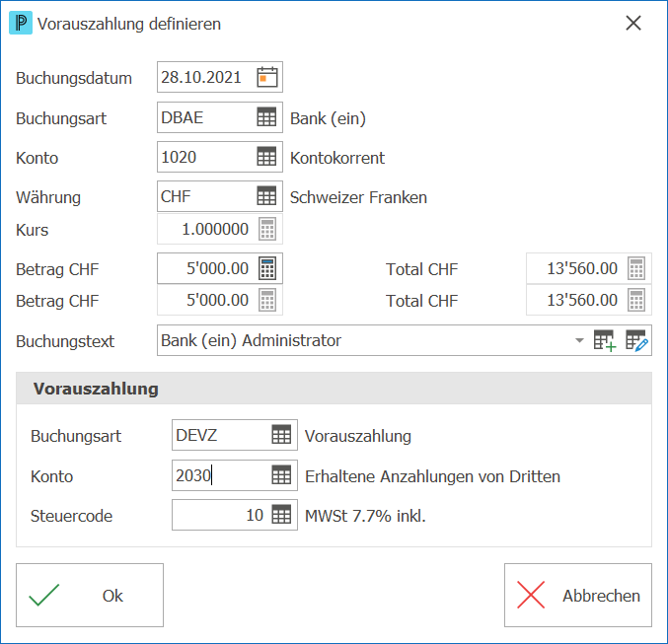Edit Buchungstext entries with pencil icon
The height and width of the screenshot is (644, 668).
point(636,341)
